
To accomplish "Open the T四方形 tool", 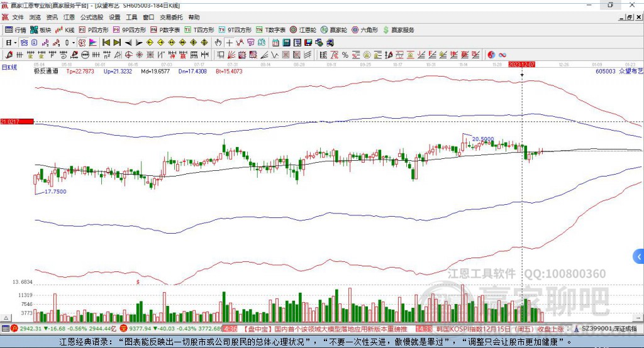I will [x=199, y=30].
